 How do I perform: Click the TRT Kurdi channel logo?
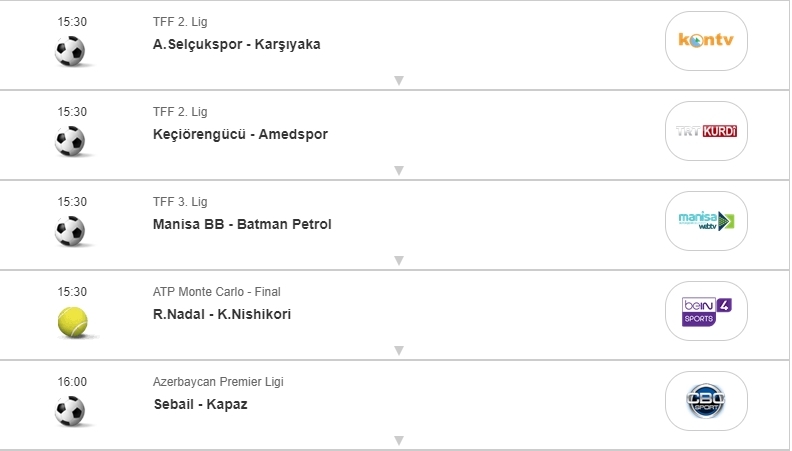706,131
